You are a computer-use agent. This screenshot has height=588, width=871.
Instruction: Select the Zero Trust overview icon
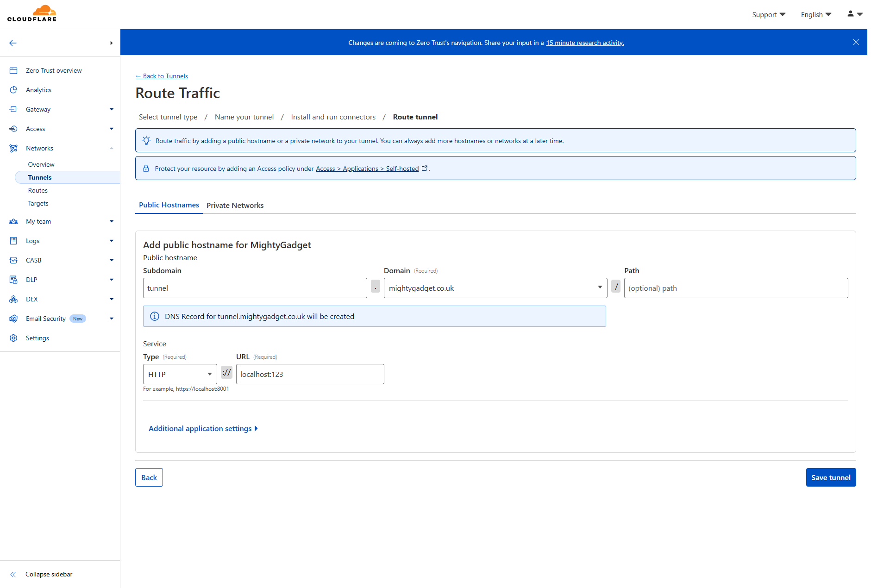(13, 70)
